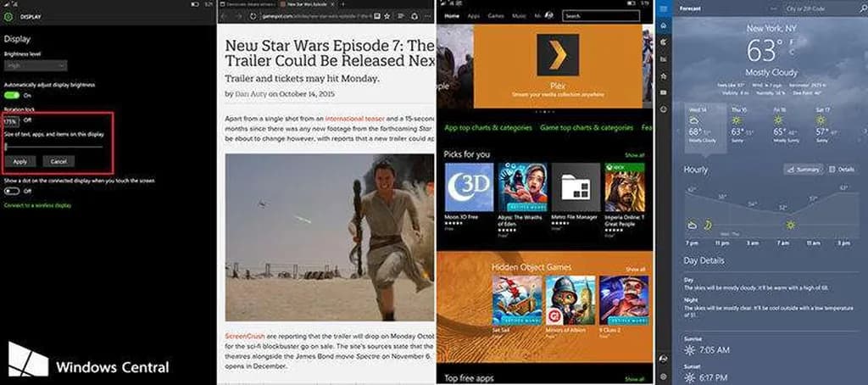This screenshot has width=868, height=385.
Task: Click the text size slider
Action: (x=54, y=147)
